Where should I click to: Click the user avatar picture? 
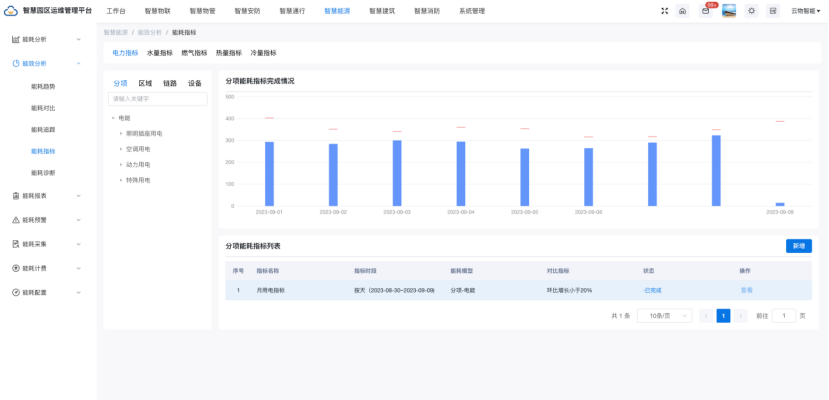click(729, 11)
